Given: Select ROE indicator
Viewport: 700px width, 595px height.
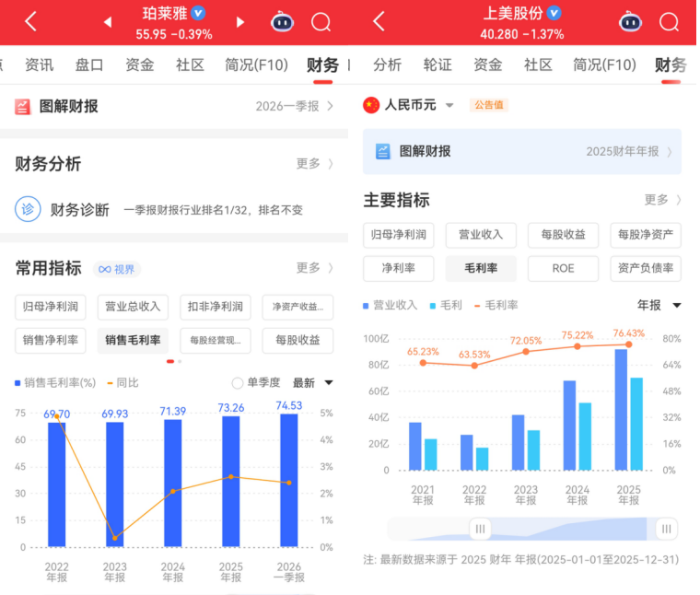Looking at the screenshot, I should click(x=563, y=268).
